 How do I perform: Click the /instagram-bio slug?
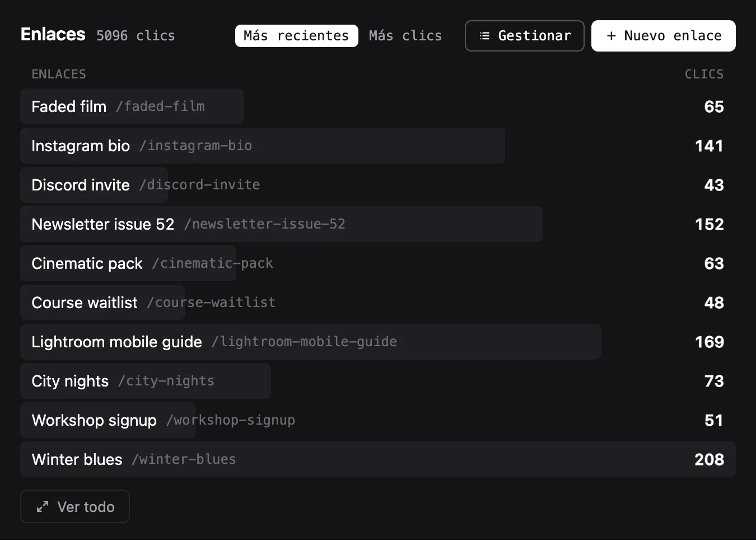tap(195, 146)
